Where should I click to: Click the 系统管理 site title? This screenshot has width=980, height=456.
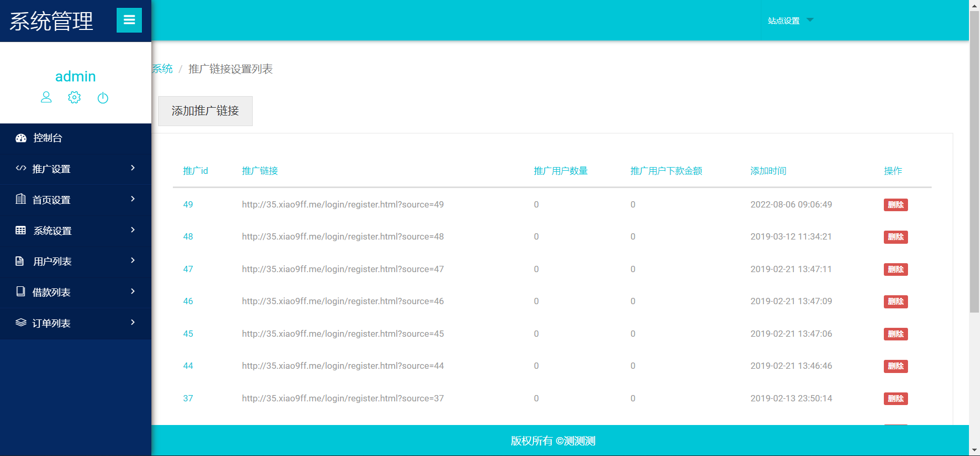point(51,22)
